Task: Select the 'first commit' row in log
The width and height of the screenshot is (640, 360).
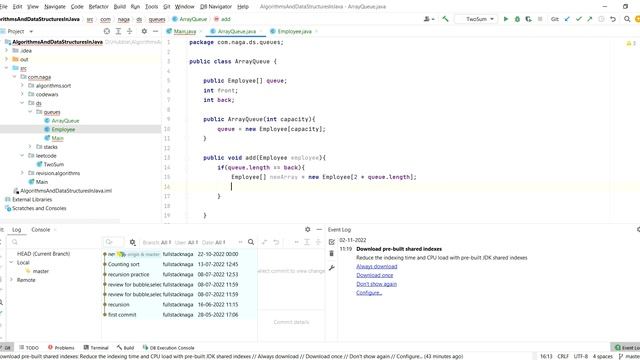Action: [180, 314]
